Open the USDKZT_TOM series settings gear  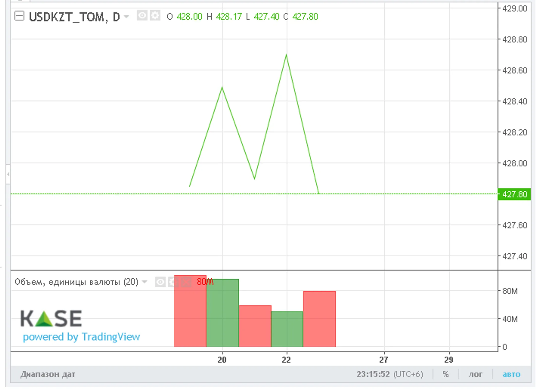(x=155, y=16)
